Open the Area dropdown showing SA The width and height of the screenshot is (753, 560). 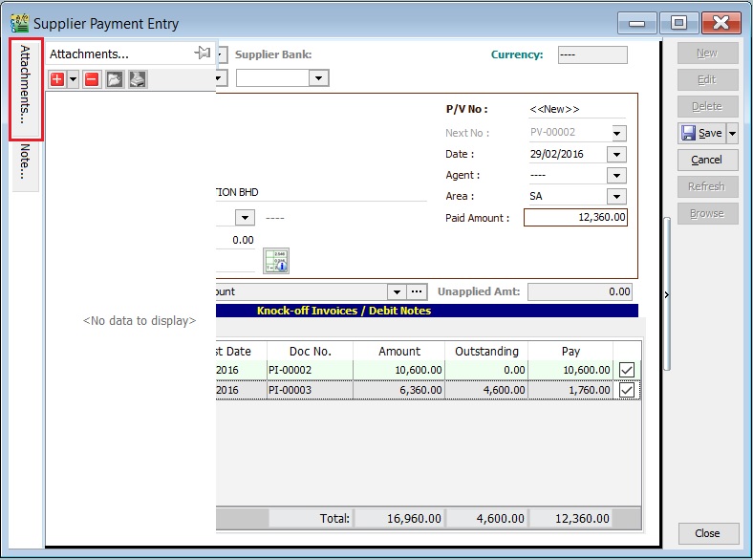coord(616,196)
